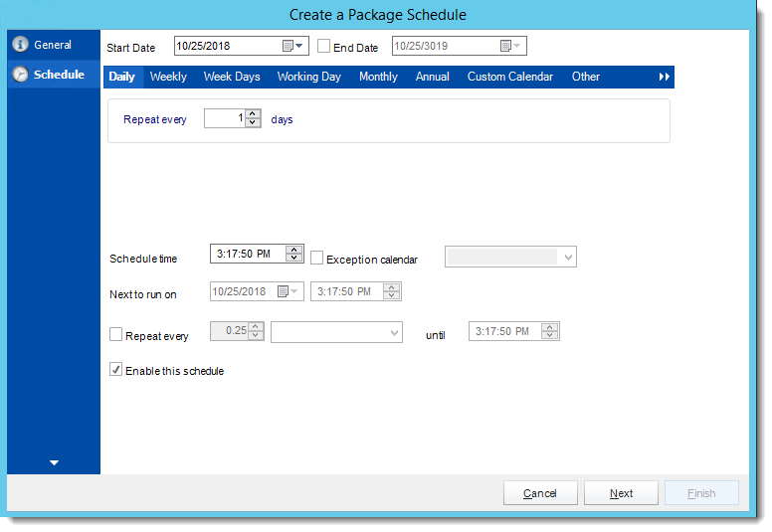Increase Repeat every days value
Screen dimensions: 772x532
coord(253,113)
